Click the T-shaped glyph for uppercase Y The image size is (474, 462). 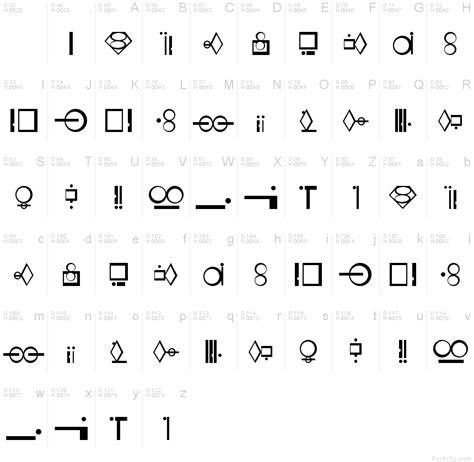coord(308,197)
